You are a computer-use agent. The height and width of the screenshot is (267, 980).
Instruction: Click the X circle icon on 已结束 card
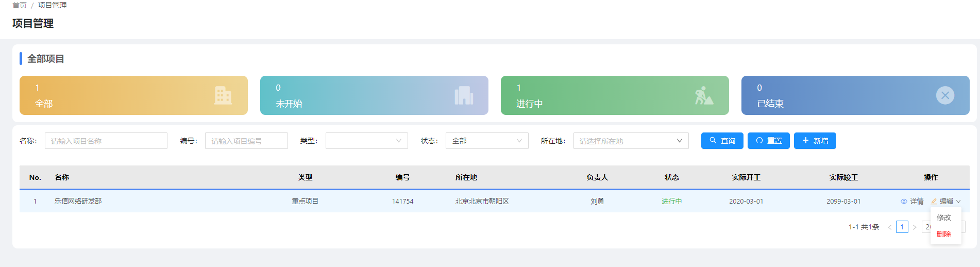click(x=945, y=95)
